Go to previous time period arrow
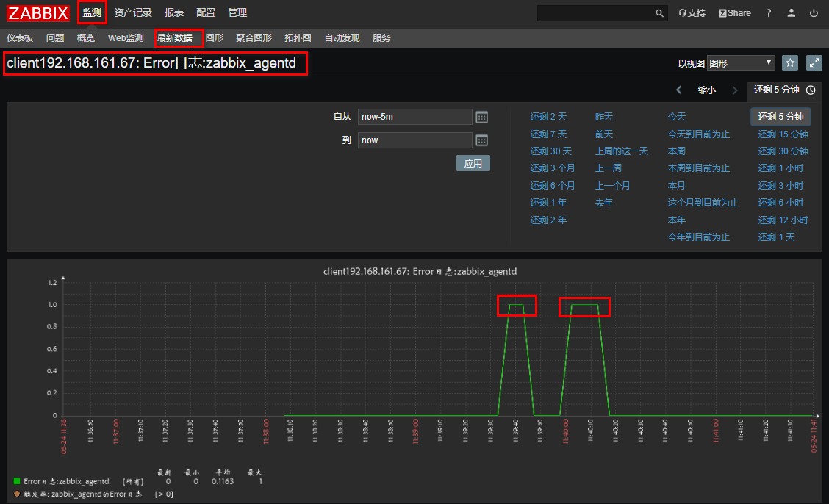The width and height of the screenshot is (829, 504). [x=679, y=90]
